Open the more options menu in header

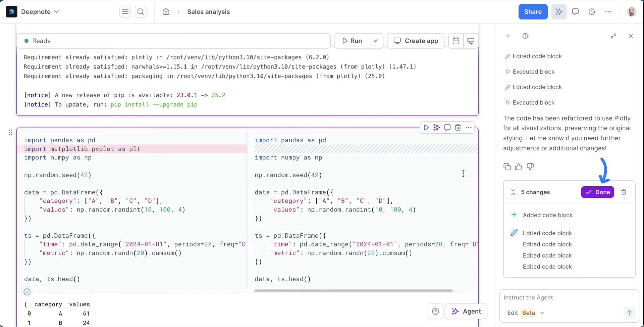click(608, 12)
